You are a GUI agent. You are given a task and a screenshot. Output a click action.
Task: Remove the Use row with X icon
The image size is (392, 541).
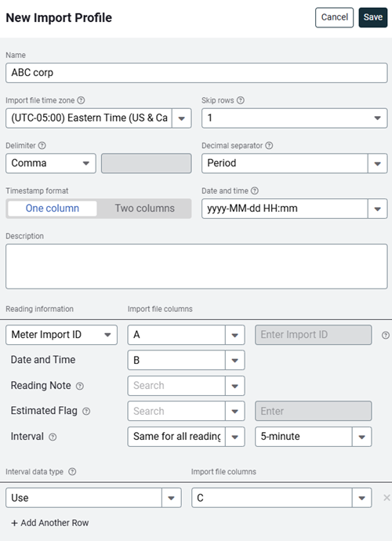(387, 498)
